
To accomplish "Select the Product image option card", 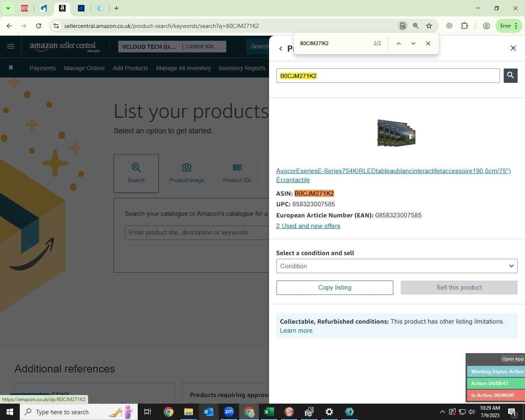I will pyautogui.click(x=187, y=173).
